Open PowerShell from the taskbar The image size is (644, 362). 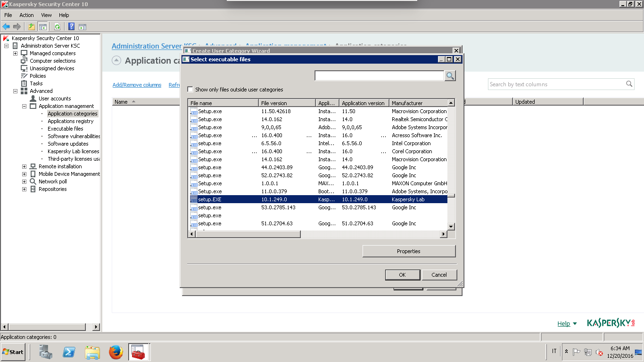tap(69, 352)
